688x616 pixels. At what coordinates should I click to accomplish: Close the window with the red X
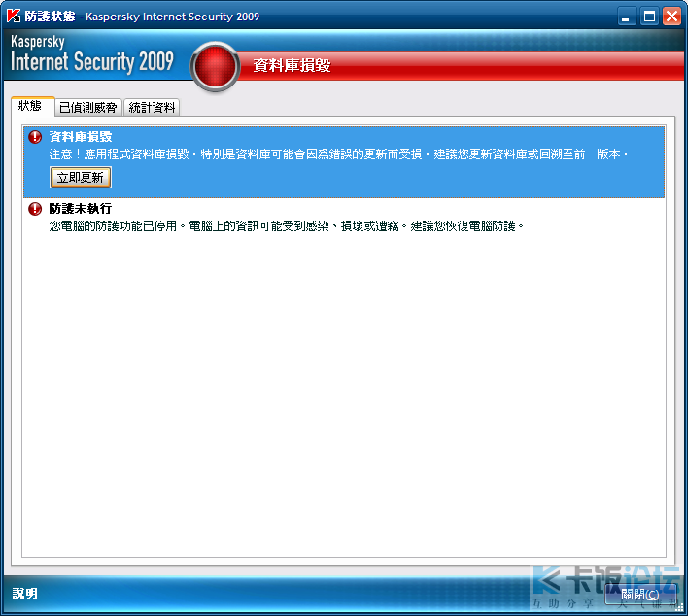(x=671, y=17)
